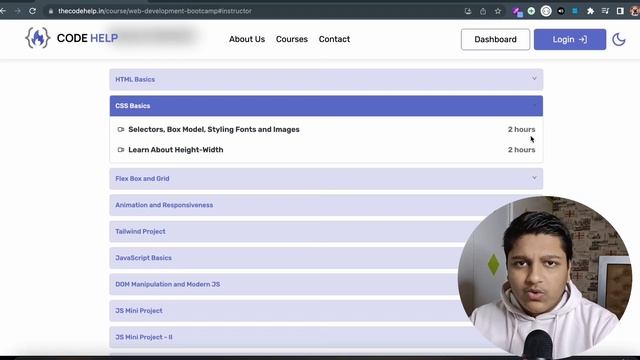Click the share icon in address bar
The height and width of the screenshot is (360, 640).
(x=483, y=11)
